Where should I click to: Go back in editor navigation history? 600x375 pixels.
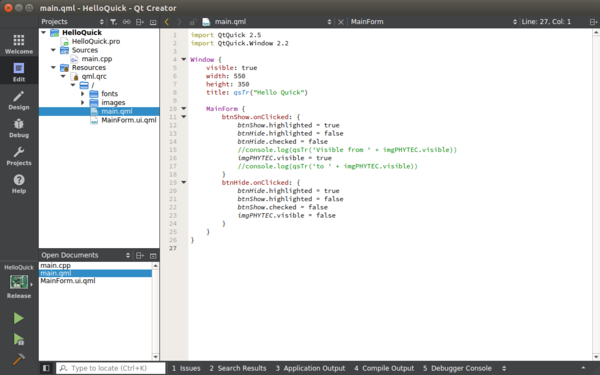coord(167,22)
